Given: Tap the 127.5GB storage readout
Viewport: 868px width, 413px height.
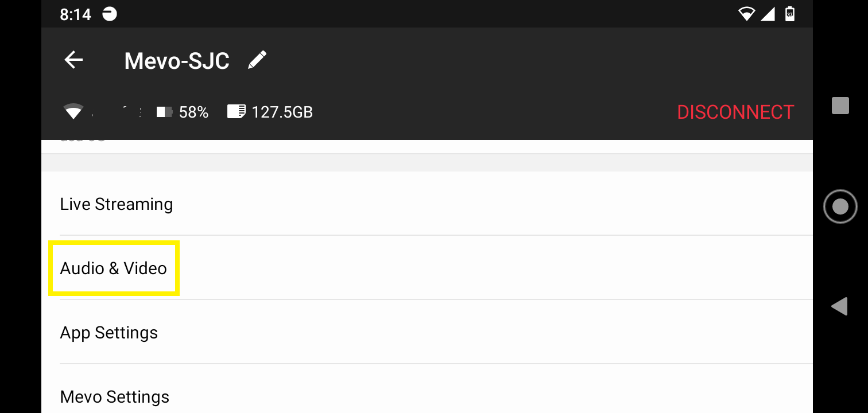Looking at the screenshot, I should 282,111.
